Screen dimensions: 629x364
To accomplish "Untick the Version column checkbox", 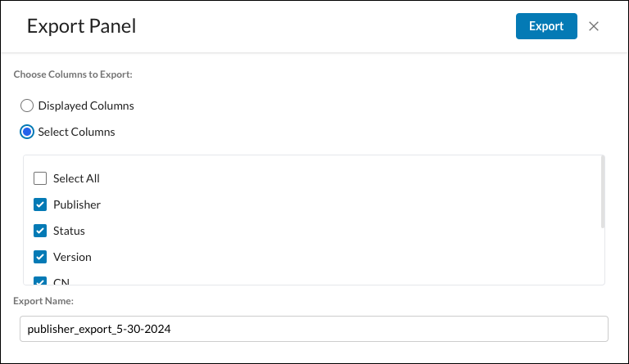I will [40, 257].
